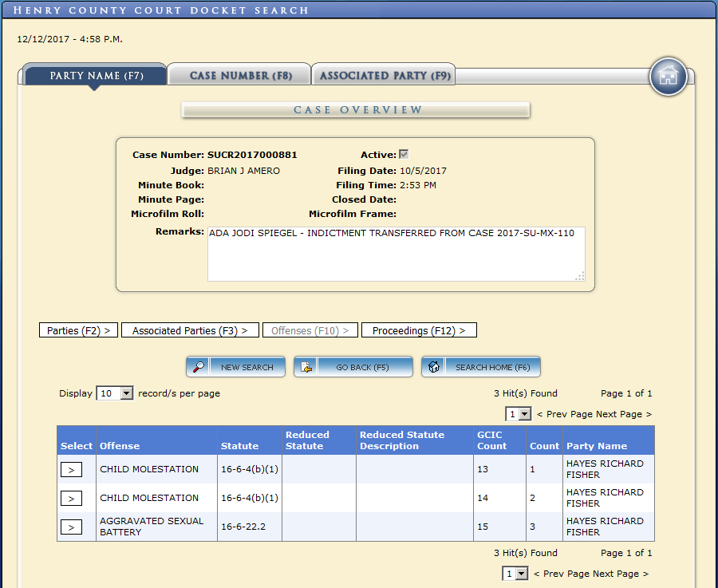Select the second Child Molestation row arrow

click(x=71, y=499)
